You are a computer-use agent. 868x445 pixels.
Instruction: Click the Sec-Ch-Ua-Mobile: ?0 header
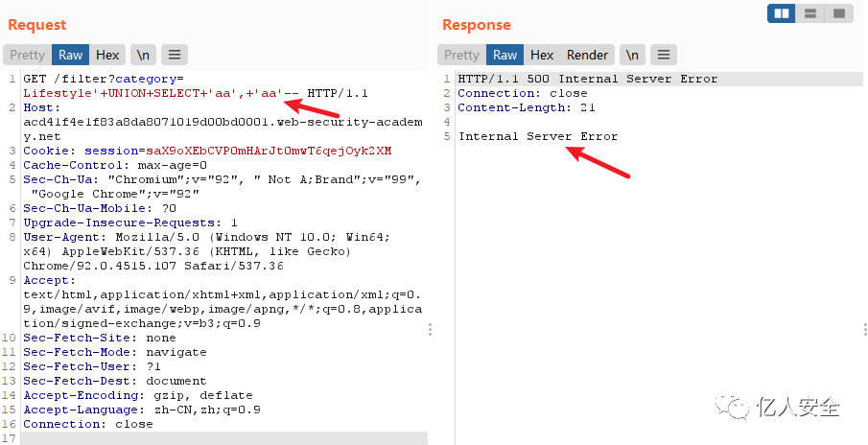pos(100,208)
